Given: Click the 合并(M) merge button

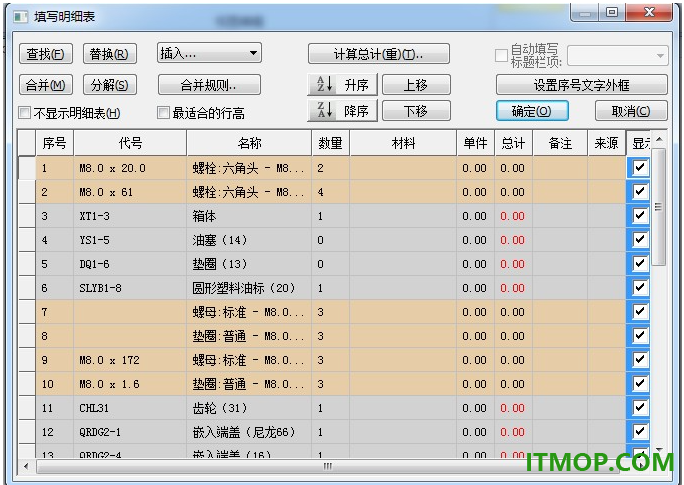Looking at the screenshot, I should tap(46, 85).
